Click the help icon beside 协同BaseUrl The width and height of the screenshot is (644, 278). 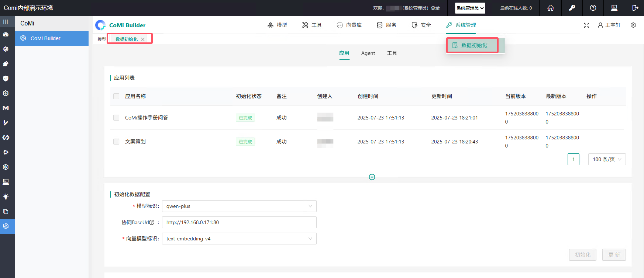click(152, 222)
